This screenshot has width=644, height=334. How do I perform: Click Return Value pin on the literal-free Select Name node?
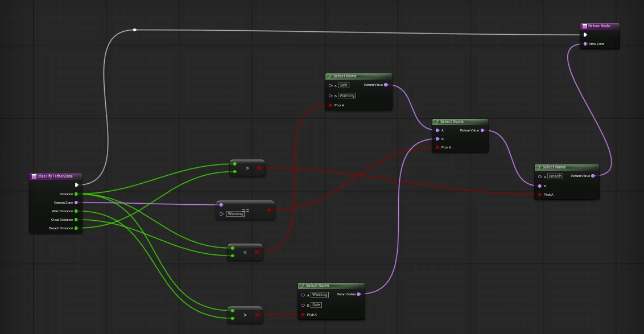point(482,130)
